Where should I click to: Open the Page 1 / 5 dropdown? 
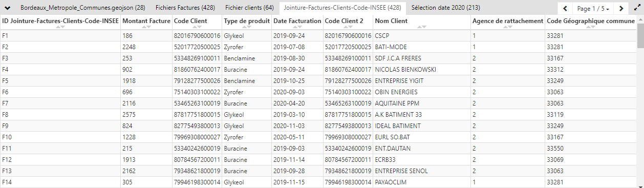click(x=593, y=8)
